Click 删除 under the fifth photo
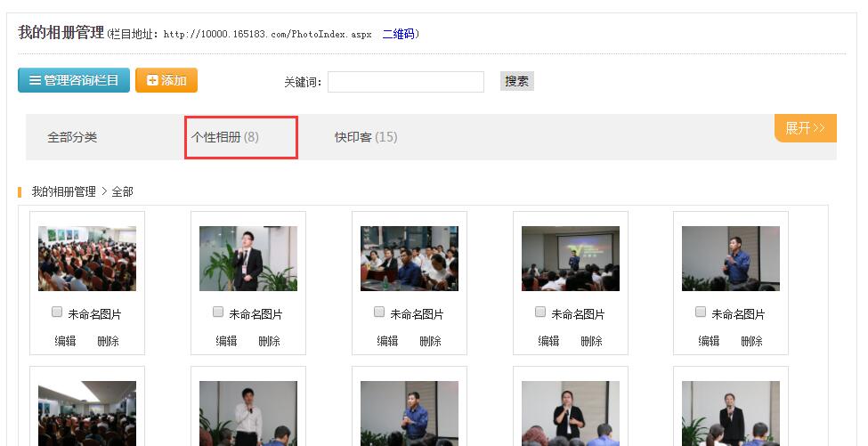This screenshot has width=868, height=446. tap(751, 341)
